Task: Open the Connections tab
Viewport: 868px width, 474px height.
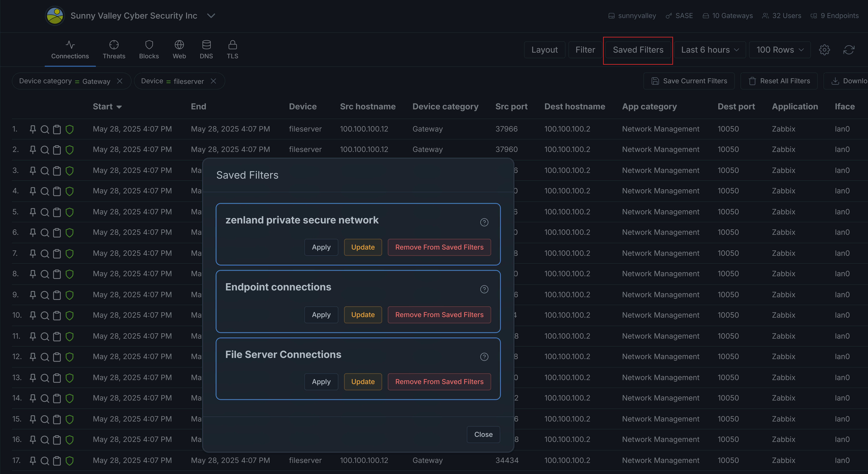Action: coord(70,50)
